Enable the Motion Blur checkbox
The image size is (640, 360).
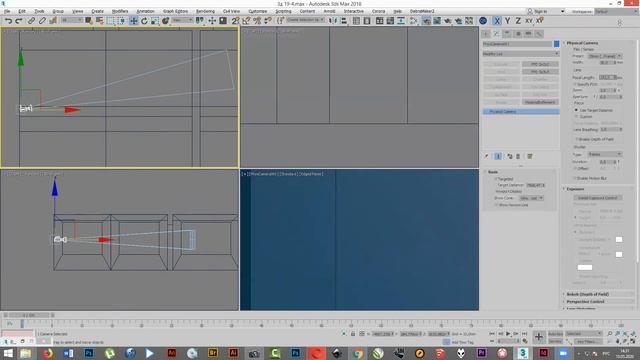click(x=576, y=178)
